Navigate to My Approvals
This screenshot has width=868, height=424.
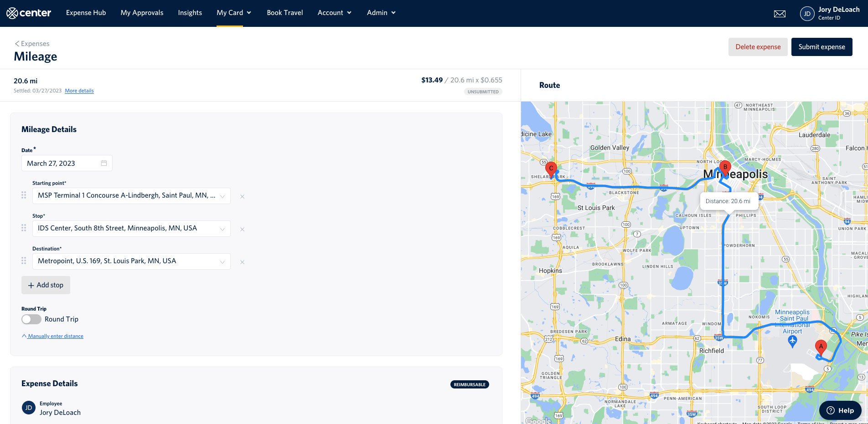click(142, 13)
